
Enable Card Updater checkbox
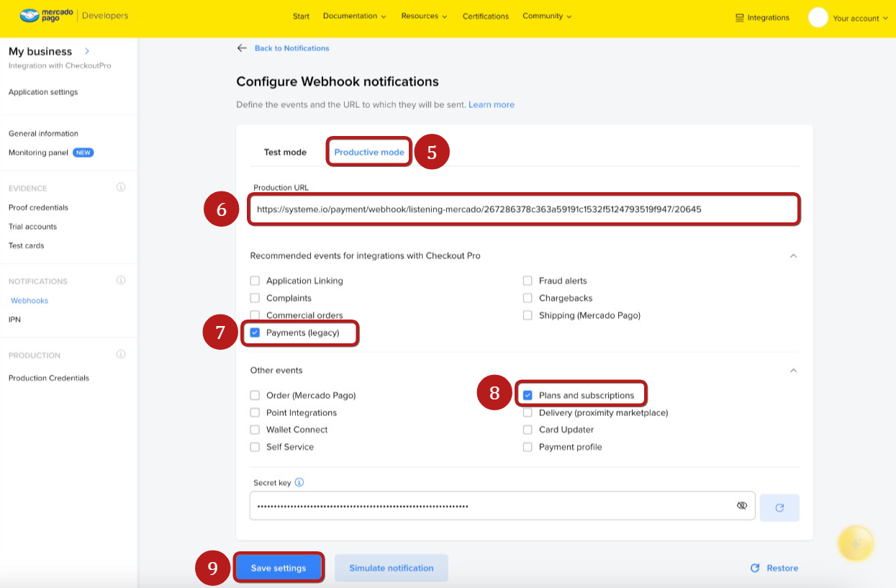(x=528, y=430)
